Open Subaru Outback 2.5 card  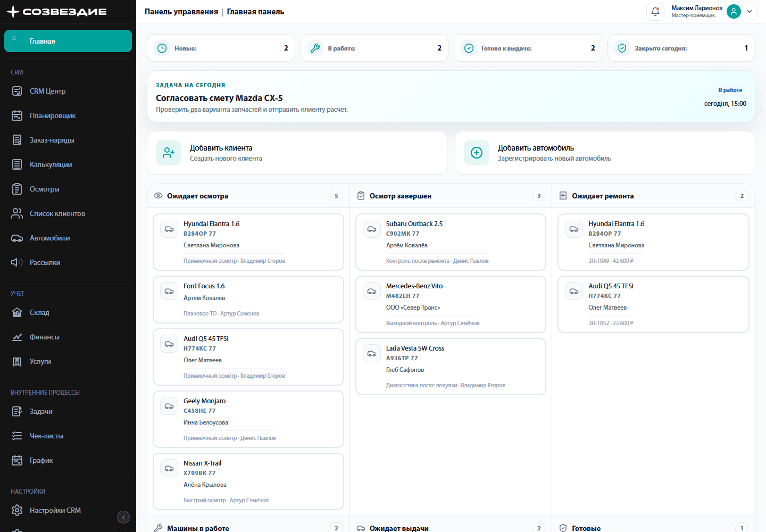pyautogui.click(x=451, y=242)
